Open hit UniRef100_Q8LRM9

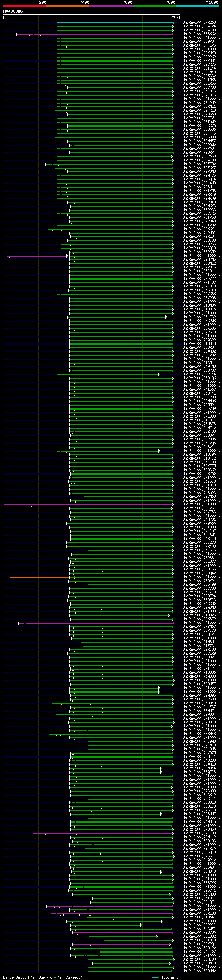pos(199,103)
